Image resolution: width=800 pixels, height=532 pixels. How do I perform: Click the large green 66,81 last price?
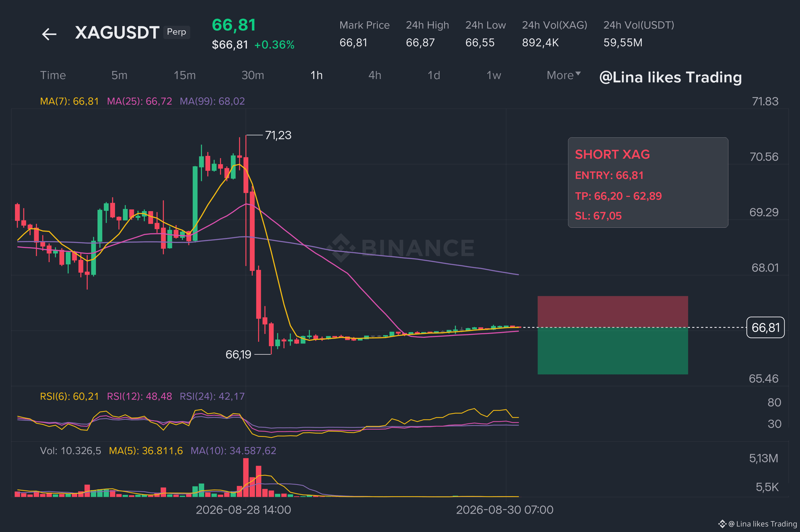(x=234, y=25)
